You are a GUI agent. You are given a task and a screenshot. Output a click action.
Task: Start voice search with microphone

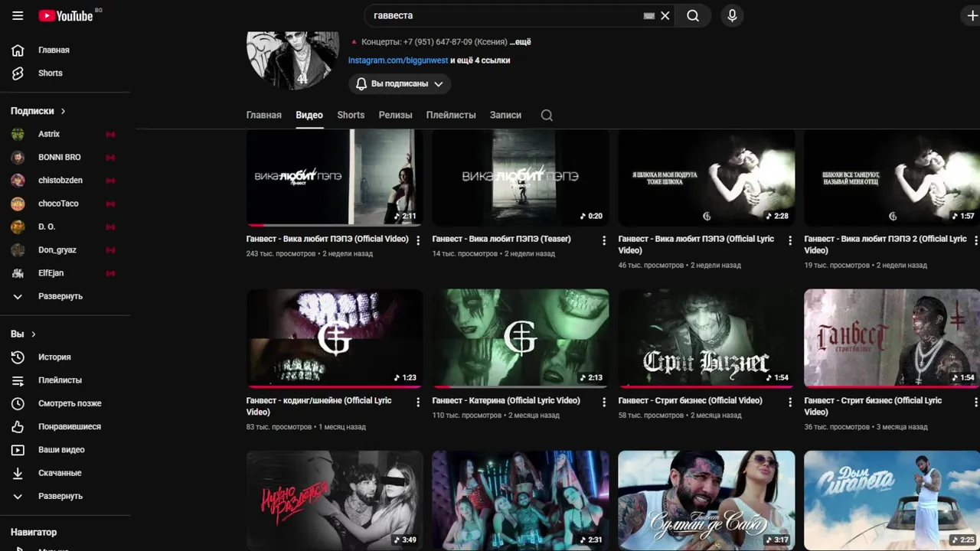click(732, 15)
